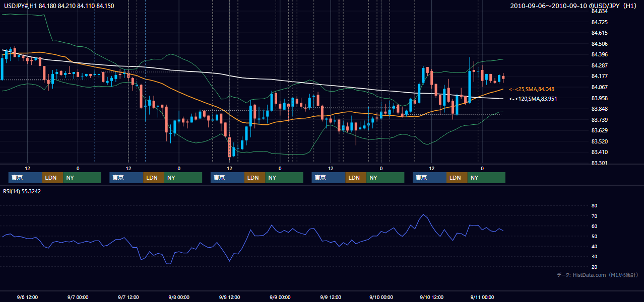Screen dimensions: 644x302
Task: Click the RSI scale value 80
Action: pyautogui.click(x=594, y=206)
